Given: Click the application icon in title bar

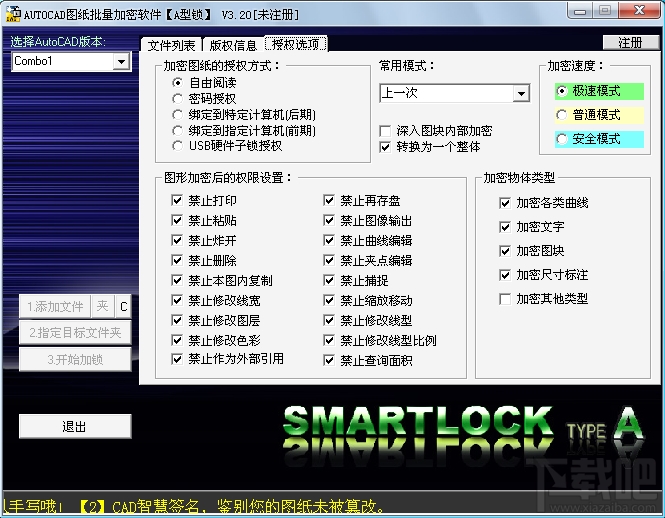Looking at the screenshot, I should tap(13, 14).
